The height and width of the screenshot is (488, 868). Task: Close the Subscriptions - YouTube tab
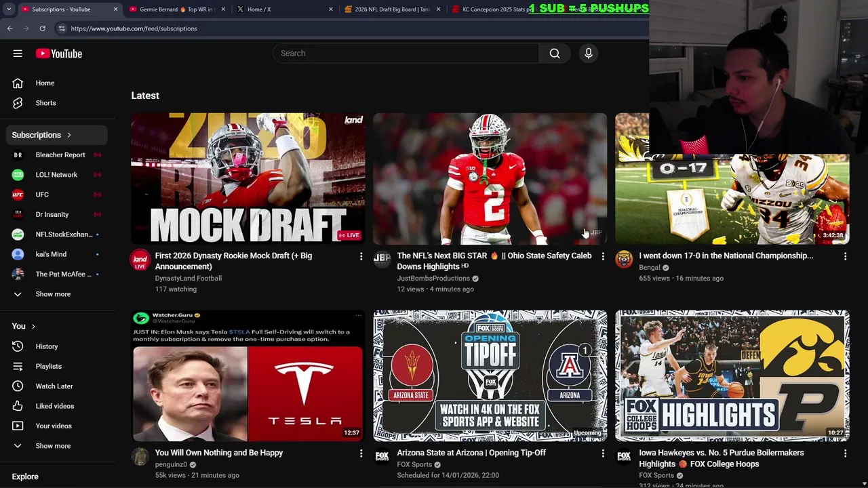[115, 9]
